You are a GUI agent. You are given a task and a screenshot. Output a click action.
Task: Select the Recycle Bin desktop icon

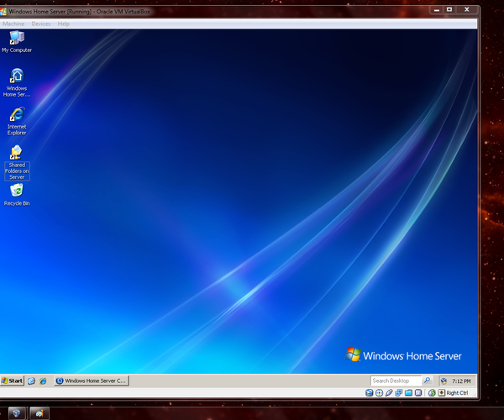(17, 194)
